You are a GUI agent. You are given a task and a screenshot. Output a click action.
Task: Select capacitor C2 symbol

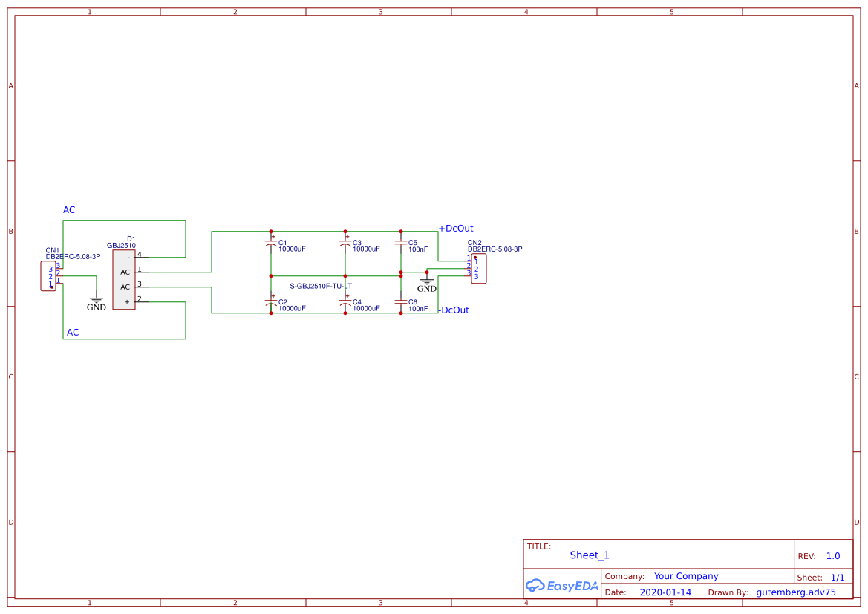(271, 301)
